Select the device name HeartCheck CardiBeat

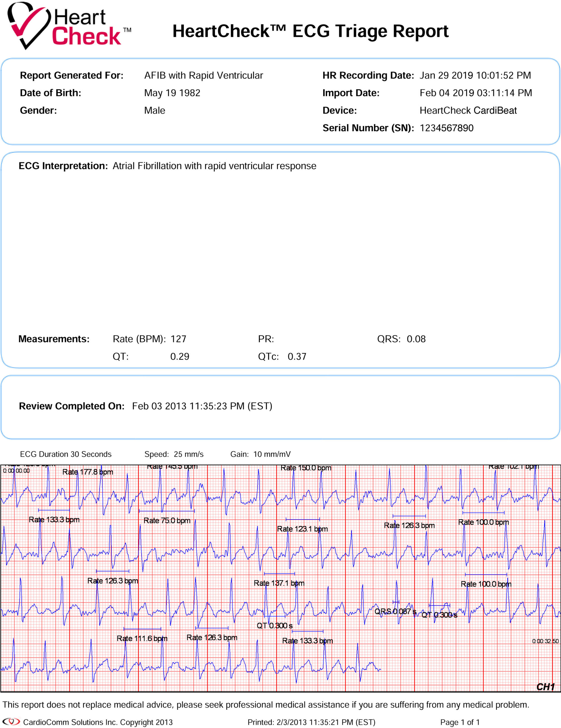click(468, 110)
